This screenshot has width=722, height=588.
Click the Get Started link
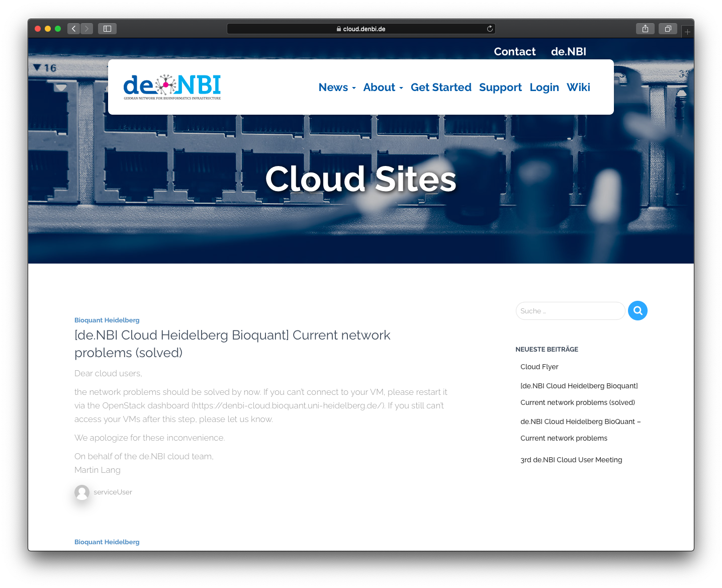(x=441, y=87)
